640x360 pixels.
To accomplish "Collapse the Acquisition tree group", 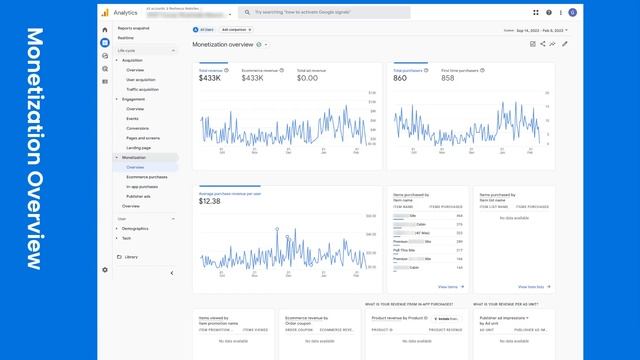I will click(x=117, y=60).
